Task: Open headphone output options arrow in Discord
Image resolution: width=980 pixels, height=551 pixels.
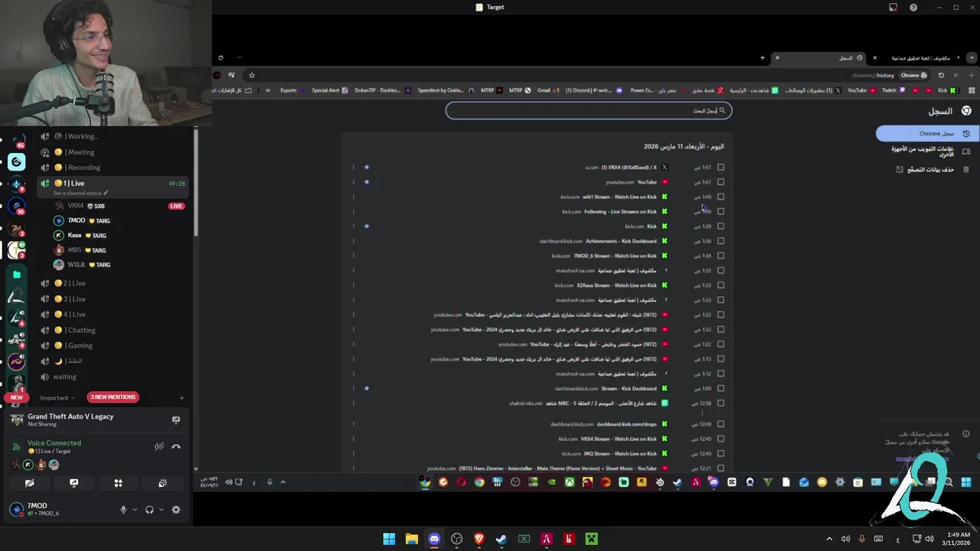Action: (x=161, y=510)
